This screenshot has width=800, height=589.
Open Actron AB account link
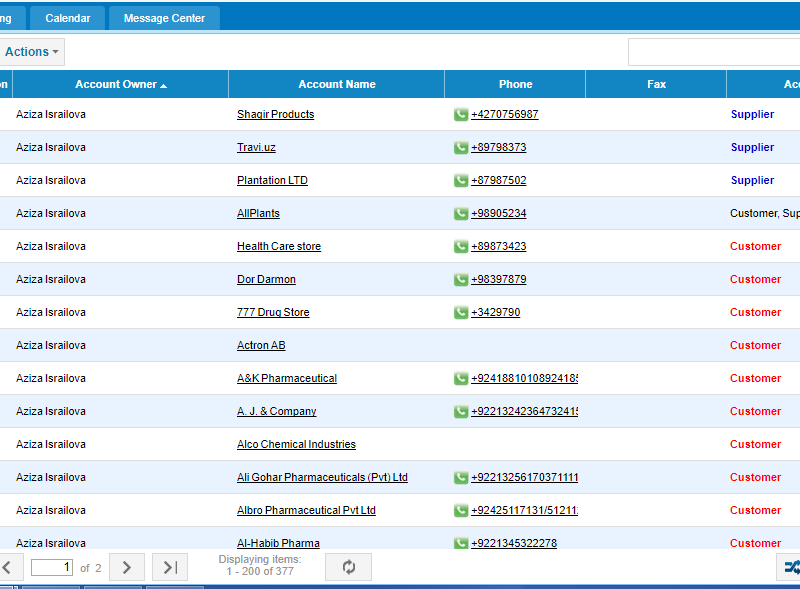point(261,346)
